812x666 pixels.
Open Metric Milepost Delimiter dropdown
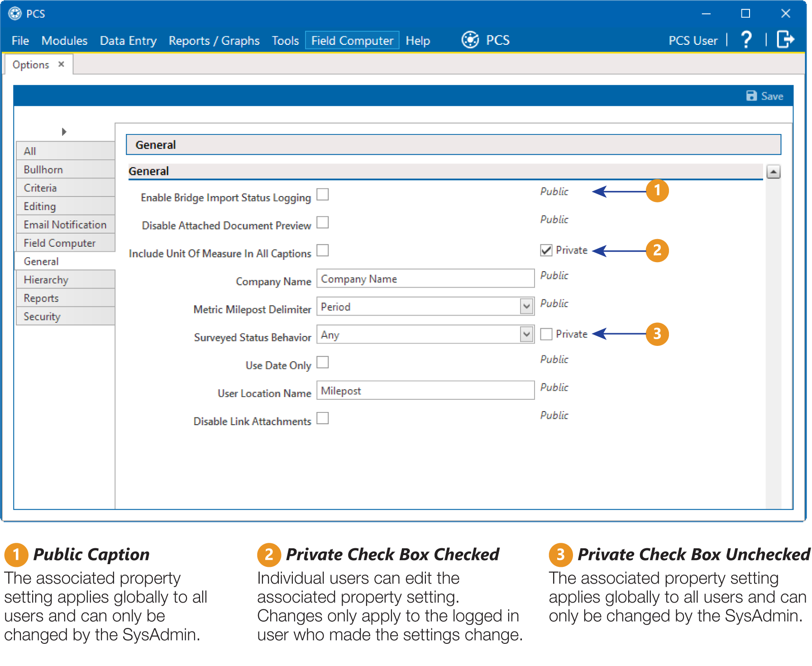click(x=526, y=307)
